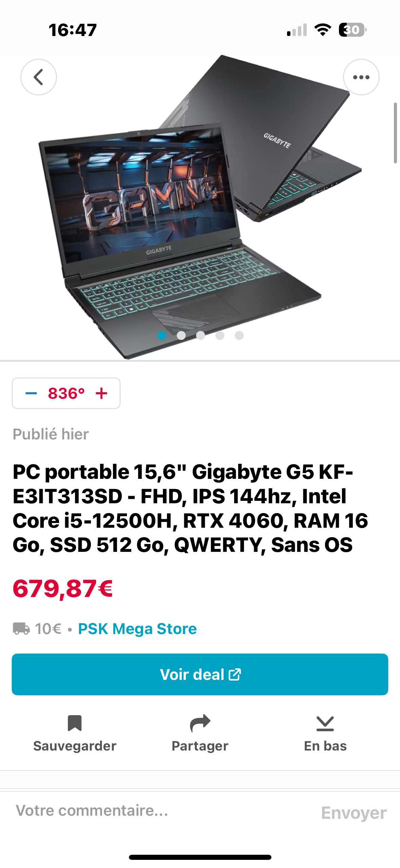Jump down with the En bas icon
The width and height of the screenshot is (400, 868).
coord(325,723)
